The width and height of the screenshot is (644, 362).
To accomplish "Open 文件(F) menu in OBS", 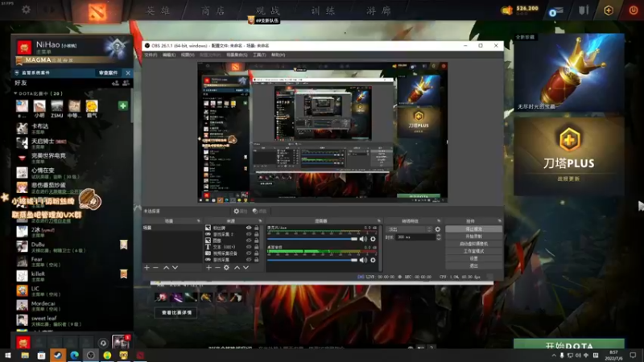I will [x=151, y=55].
